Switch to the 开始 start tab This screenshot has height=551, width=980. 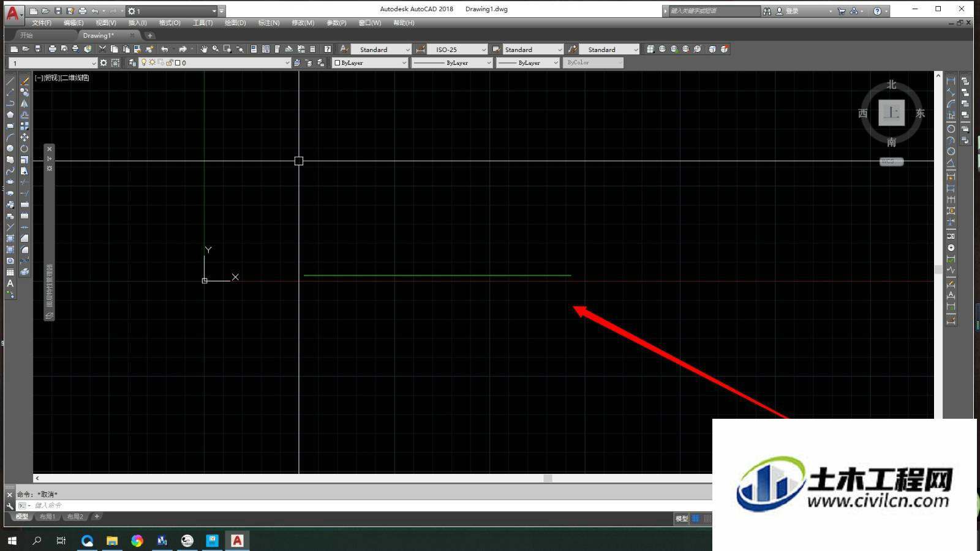26,36
